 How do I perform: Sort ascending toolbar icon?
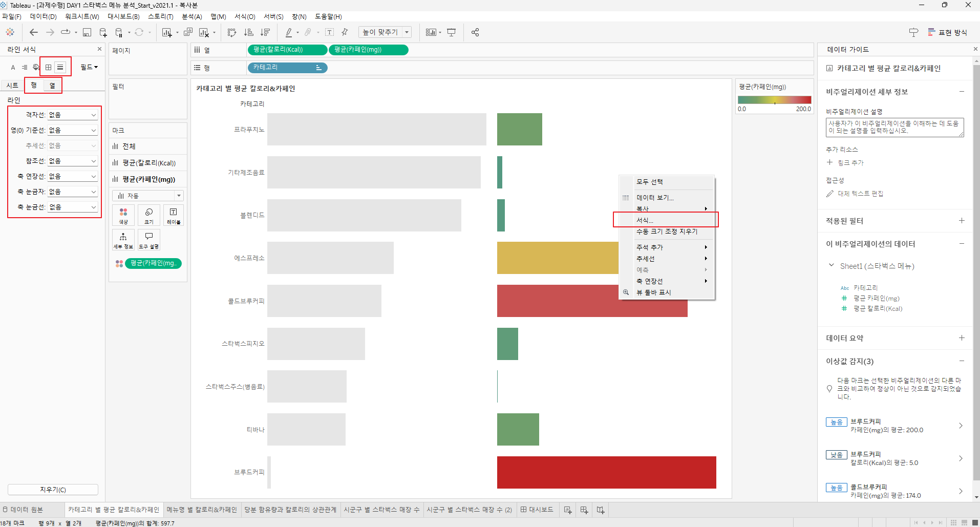click(x=249, y=32)
